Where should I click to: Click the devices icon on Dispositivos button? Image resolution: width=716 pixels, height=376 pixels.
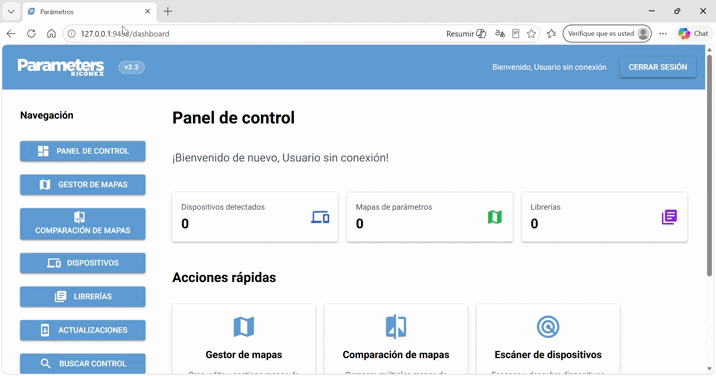tap(54, 263)
